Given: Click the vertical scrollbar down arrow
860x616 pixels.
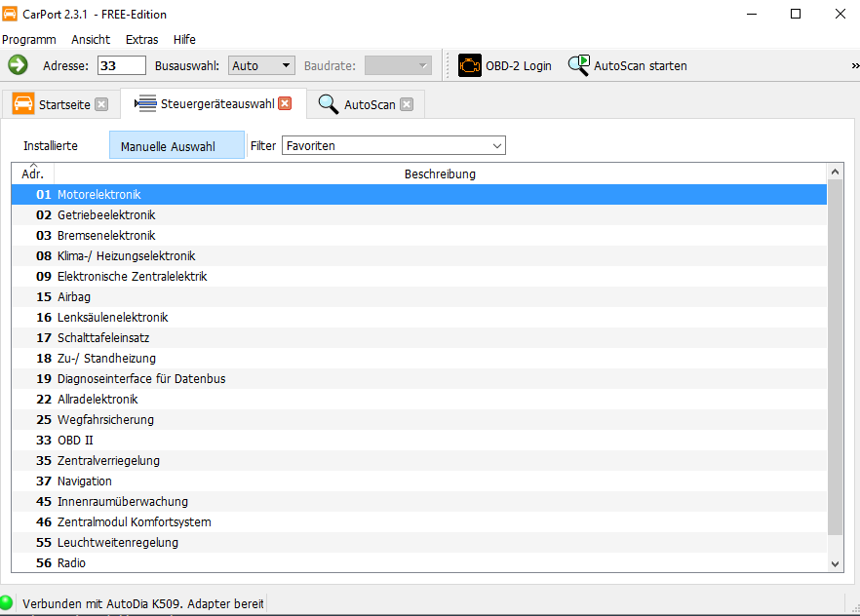Looking at the screenshot, I should 835,563.
